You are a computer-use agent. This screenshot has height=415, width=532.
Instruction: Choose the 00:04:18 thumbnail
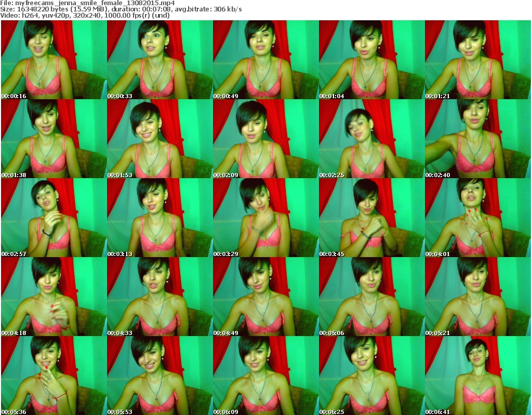click(x=54, y=297)
